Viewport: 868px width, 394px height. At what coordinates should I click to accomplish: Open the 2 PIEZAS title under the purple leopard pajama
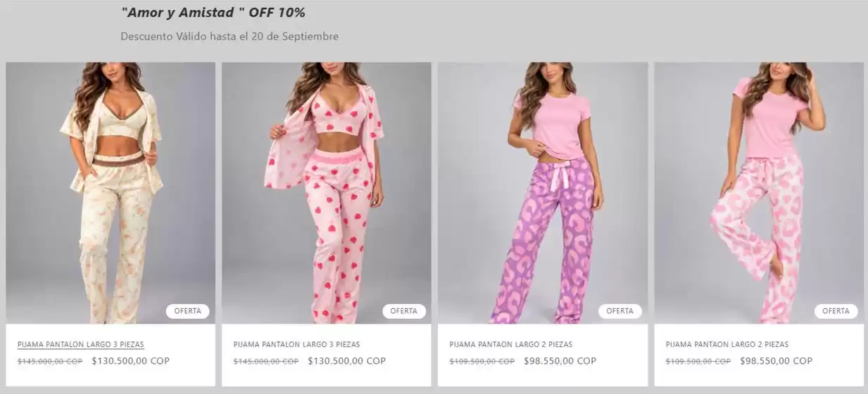pos(511,345)
